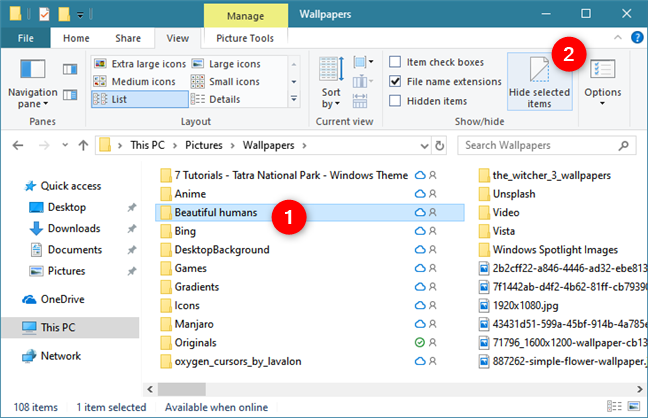Click New folder quick access icon
648x418 pixels.
(x=64, y=14)
